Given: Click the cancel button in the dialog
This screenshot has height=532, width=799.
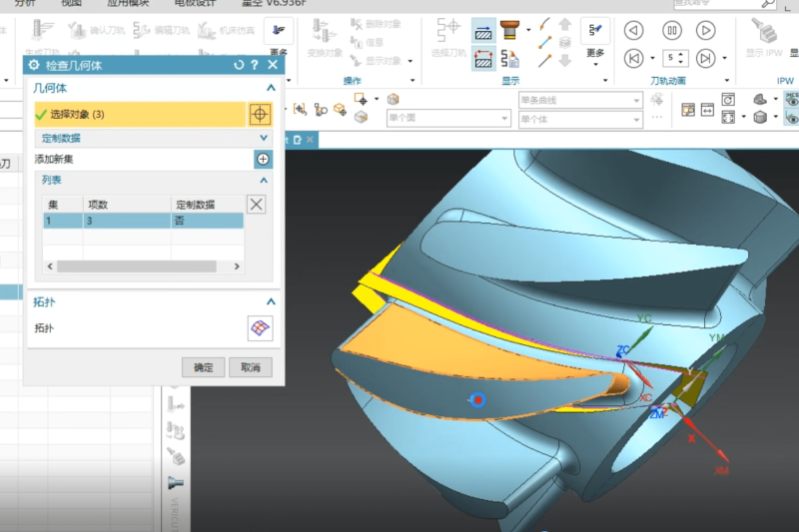Looking at the screenshot, I should point(250,367).
